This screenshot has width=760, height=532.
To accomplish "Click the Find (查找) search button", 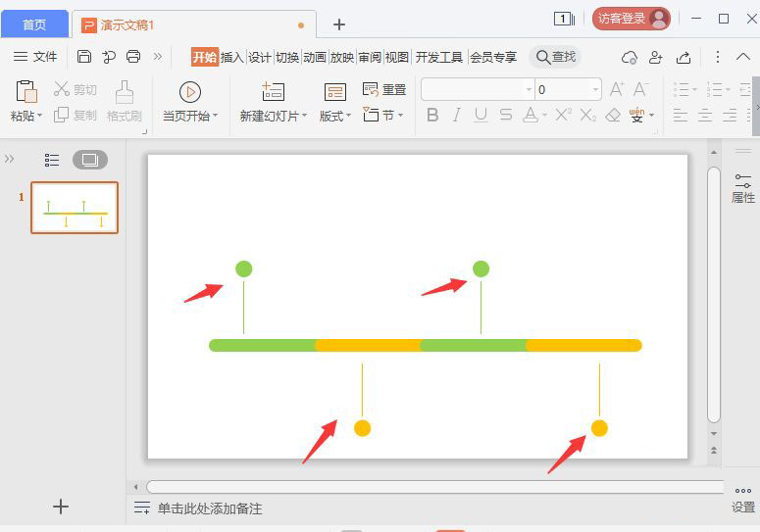I will (x=555, y=57).
